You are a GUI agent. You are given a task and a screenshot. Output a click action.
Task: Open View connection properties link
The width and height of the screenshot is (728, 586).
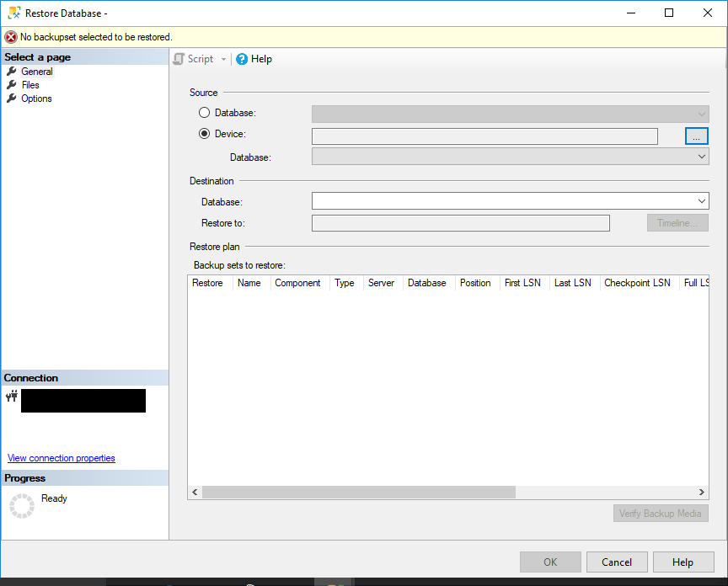(x=62, y=458)
